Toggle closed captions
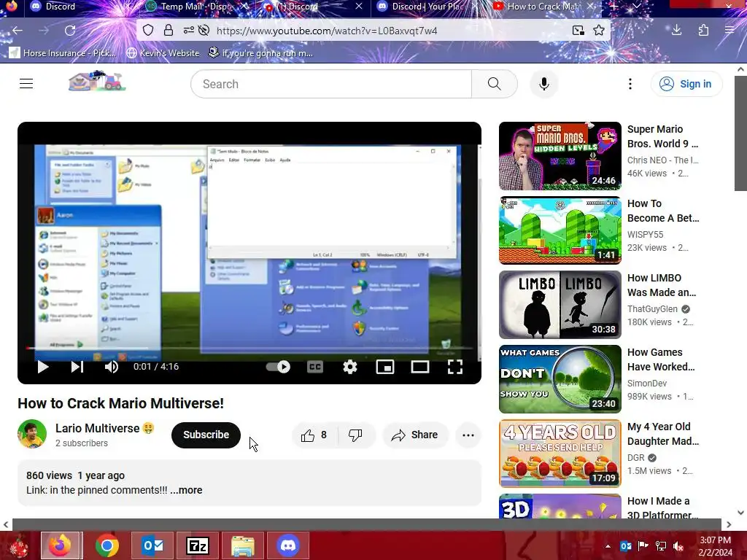This screenshot has width=747, height=560. 315,367
